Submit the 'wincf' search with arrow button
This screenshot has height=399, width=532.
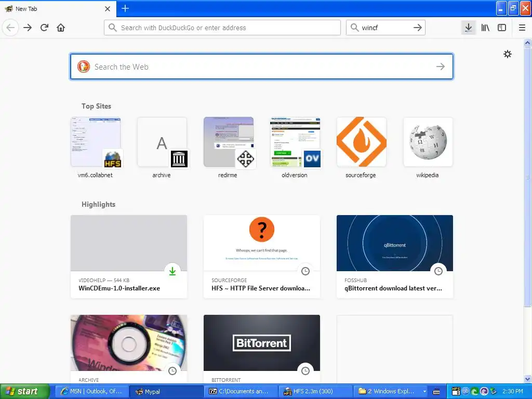[x=418, y=28]
